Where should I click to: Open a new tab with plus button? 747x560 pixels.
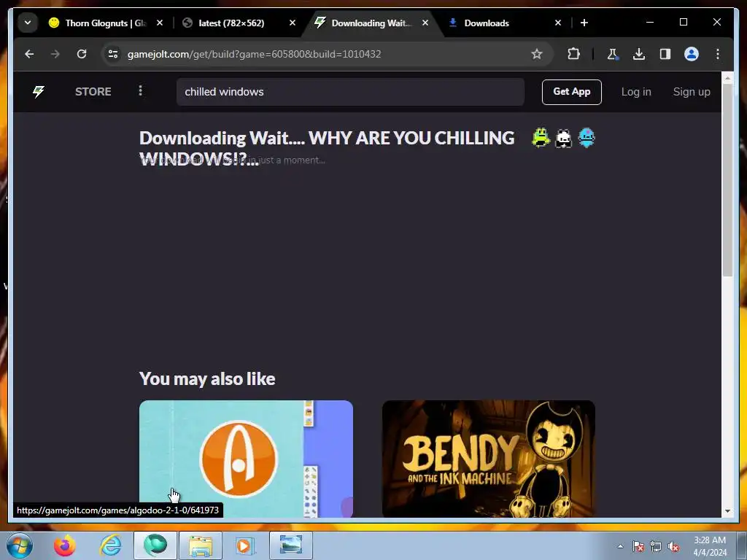pyautogui.click(x=584, y=23)
